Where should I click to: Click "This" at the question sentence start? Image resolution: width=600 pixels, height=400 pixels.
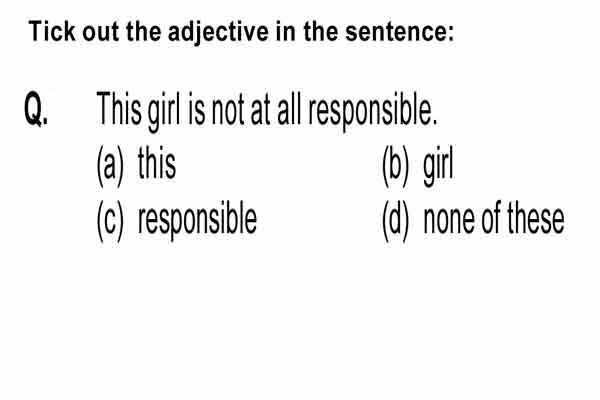coord(119,109)
